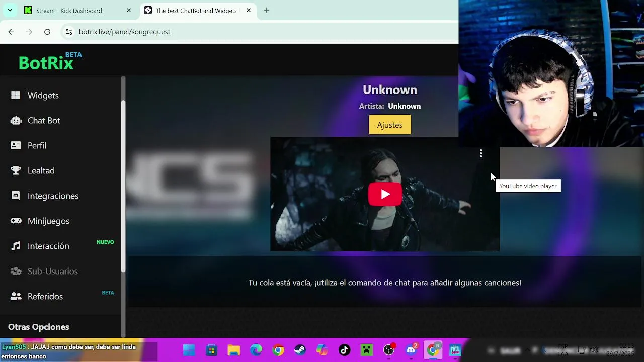The image size is (644, 362).
Task: Open the Widgets section in sidebar
Action: tap(43, 95)
